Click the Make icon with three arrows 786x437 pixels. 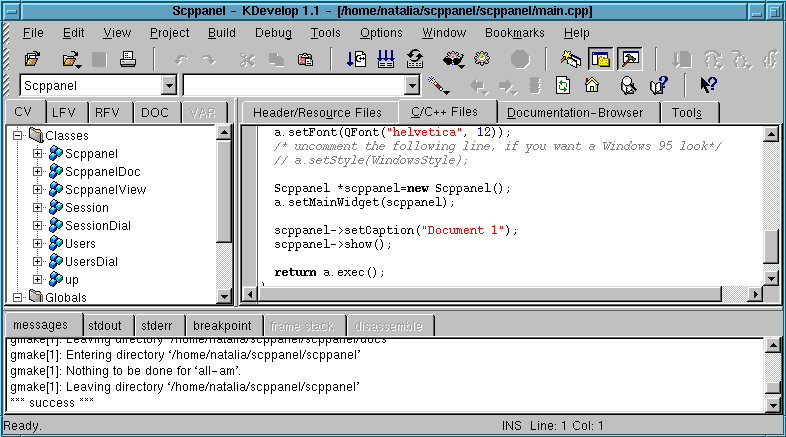tap(385, 59)
